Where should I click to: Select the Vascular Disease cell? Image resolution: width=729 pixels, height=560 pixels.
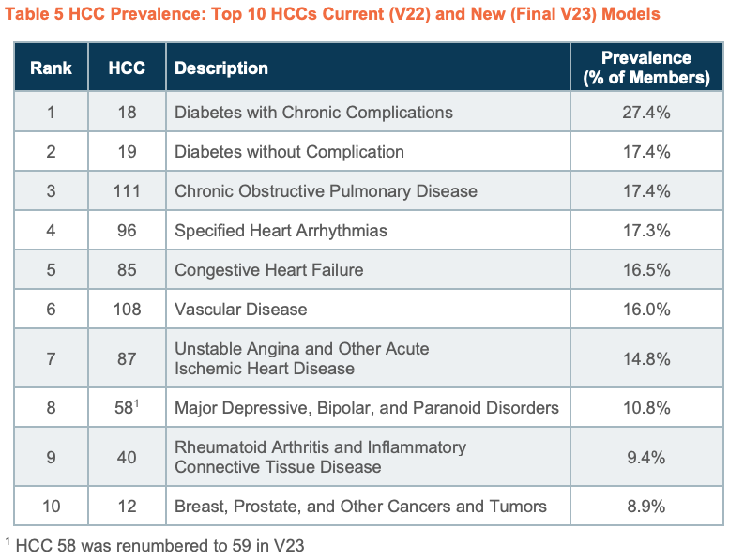240,310
